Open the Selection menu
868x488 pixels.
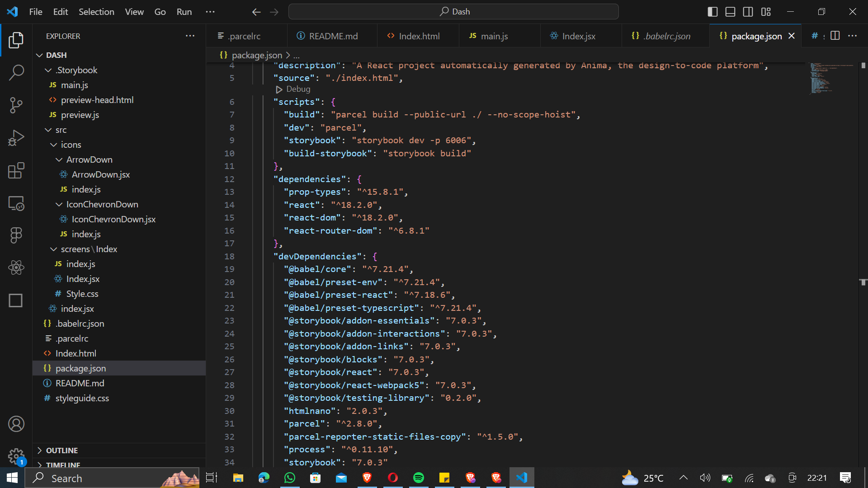coord(96,12)
